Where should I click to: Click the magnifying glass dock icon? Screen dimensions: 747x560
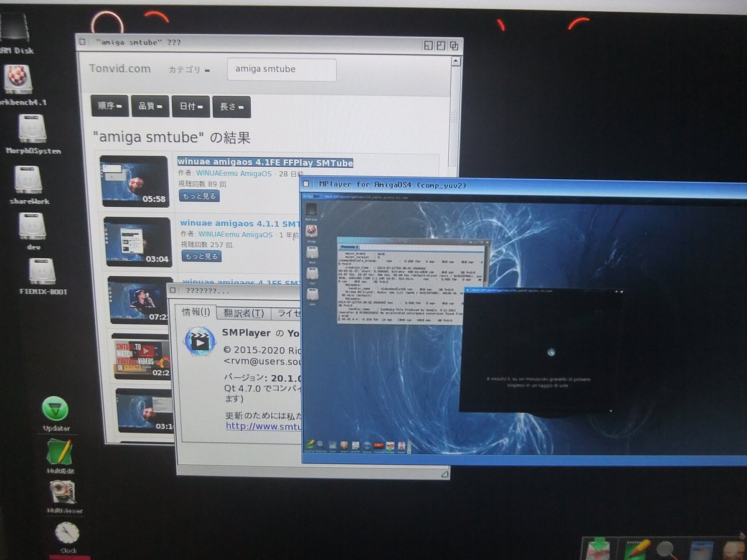point(668,550)
